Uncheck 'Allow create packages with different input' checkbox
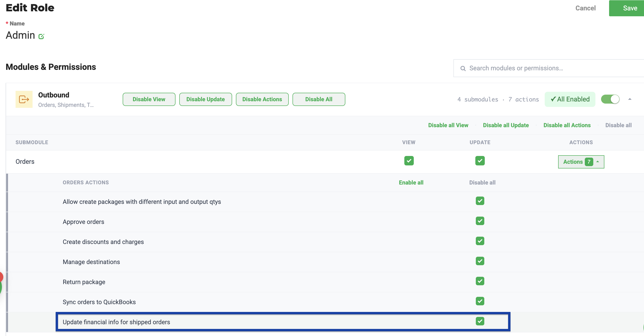Screen dimensions: 644x336 [480, 201]
